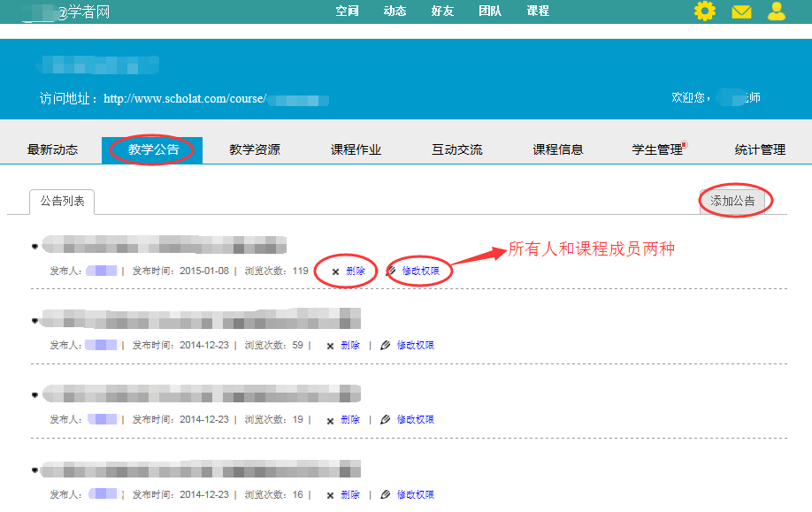Image resolution: width=812 pixels, height=512 pixels.
Task: Open the settings gear icon
Action: click(704, 11)
